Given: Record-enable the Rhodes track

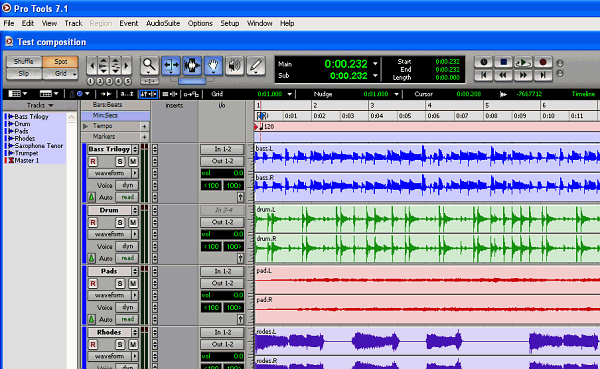Looking at the screenshot, I should 93,345.
